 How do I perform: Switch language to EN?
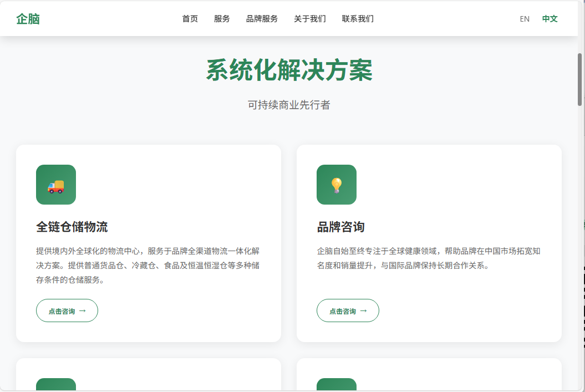(x=525, y=19)
